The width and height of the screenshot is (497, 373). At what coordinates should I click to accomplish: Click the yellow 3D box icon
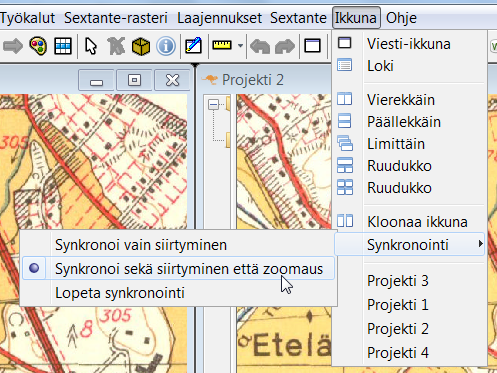pos(141,46)
